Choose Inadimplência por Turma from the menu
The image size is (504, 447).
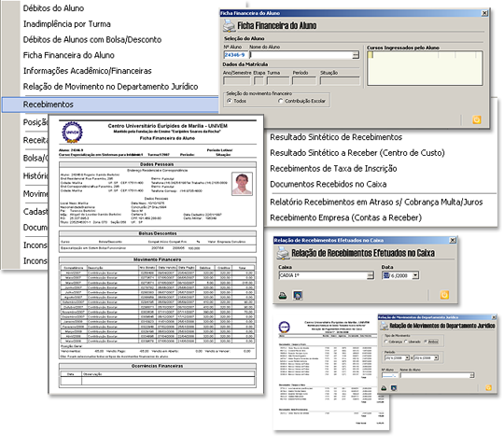[67, 24]
